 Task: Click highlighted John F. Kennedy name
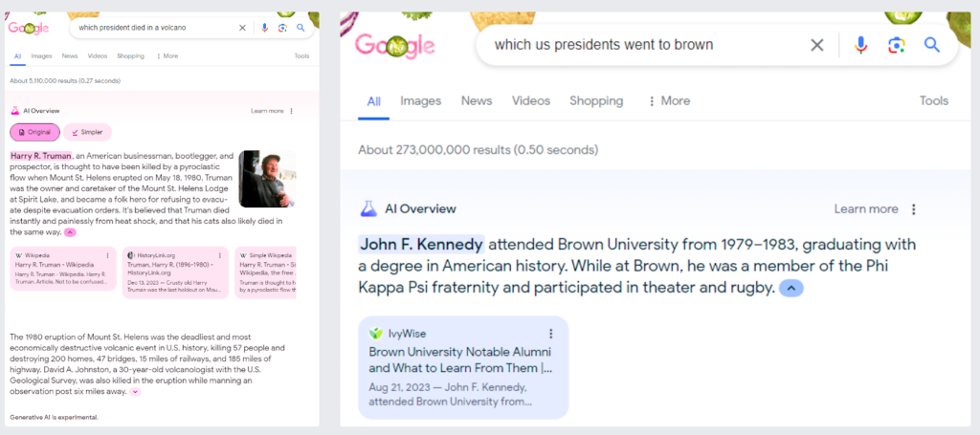coord(421,244)
